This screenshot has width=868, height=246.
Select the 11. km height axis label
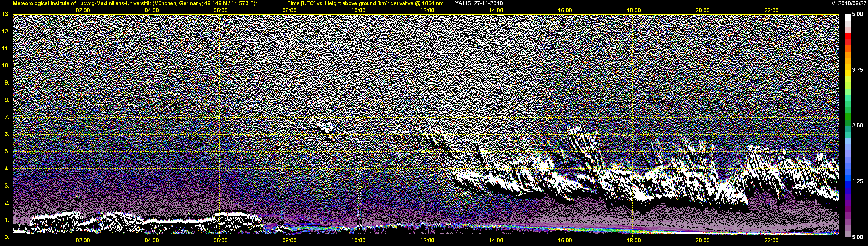click(6, 49)
